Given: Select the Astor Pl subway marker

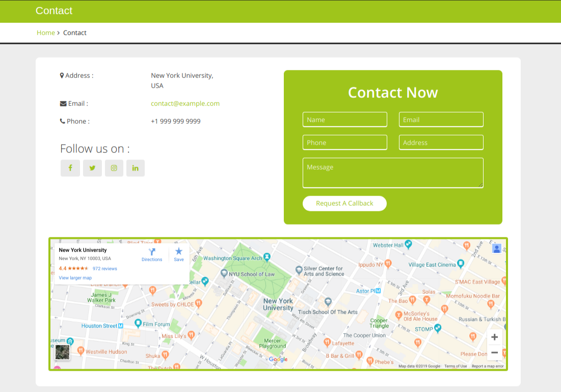Looking at the screenshot, I should point(378,291).
